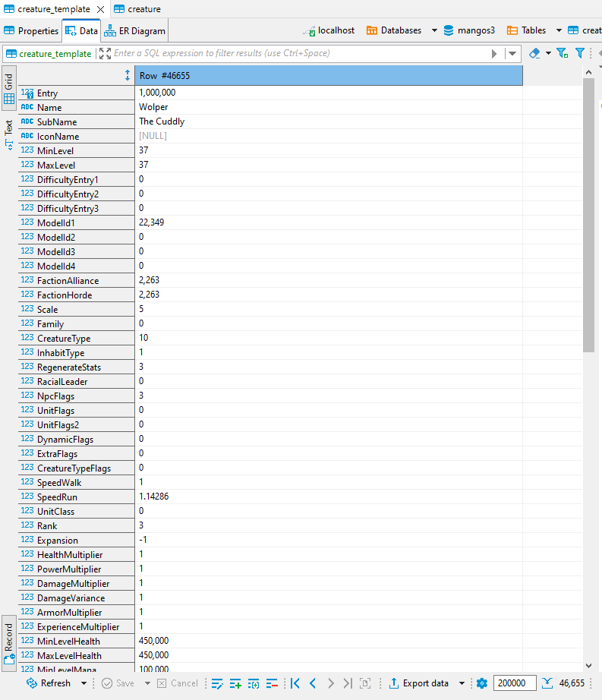This screenshot has height=700, width=602.
Task: Click the Delete current row icon
Action: click(272, 683)
